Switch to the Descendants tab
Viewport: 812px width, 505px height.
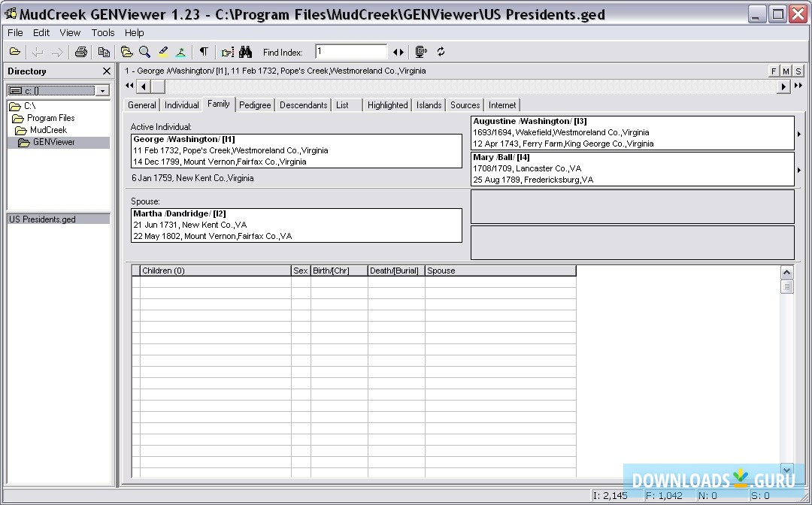tap(304, 105)
